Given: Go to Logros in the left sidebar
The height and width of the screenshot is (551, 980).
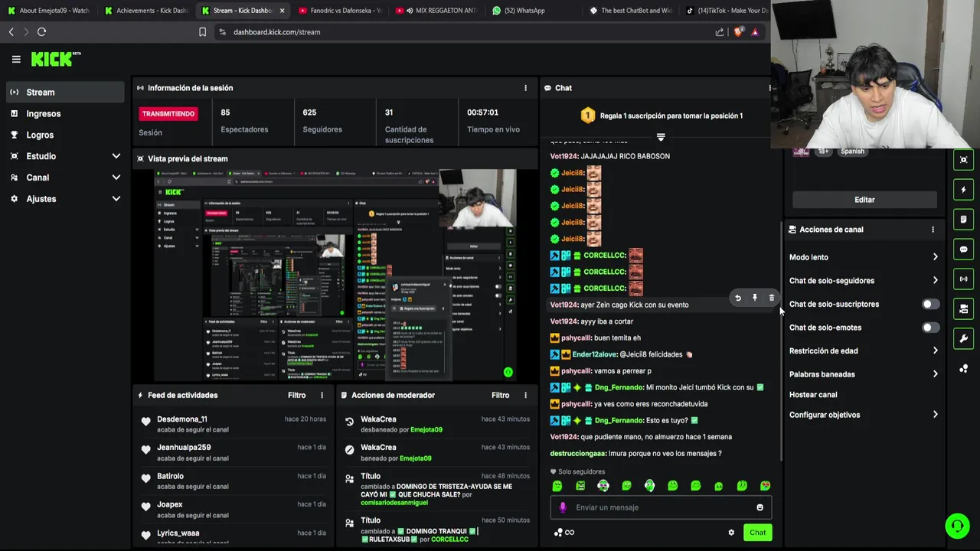Looking at the screenshot, I should (64, 135).
